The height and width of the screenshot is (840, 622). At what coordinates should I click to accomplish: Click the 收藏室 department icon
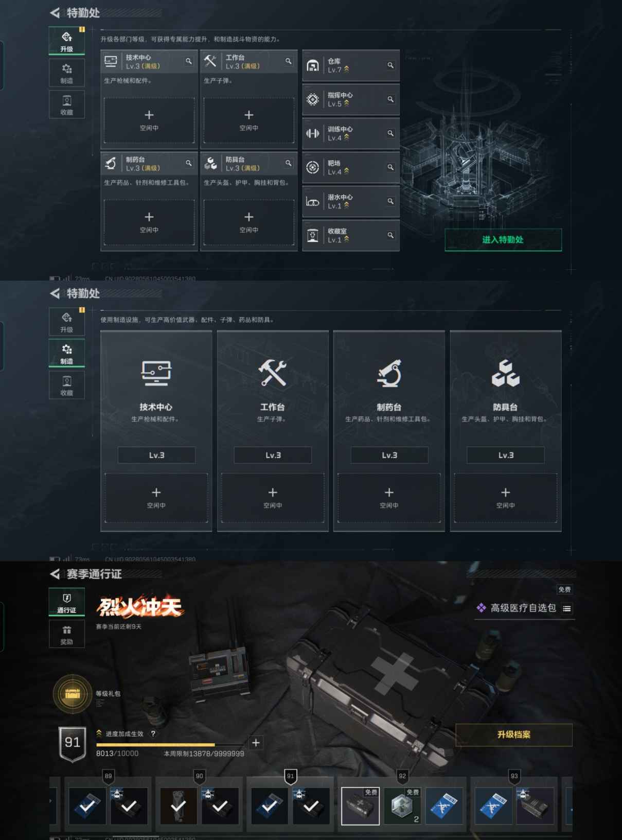312,235
